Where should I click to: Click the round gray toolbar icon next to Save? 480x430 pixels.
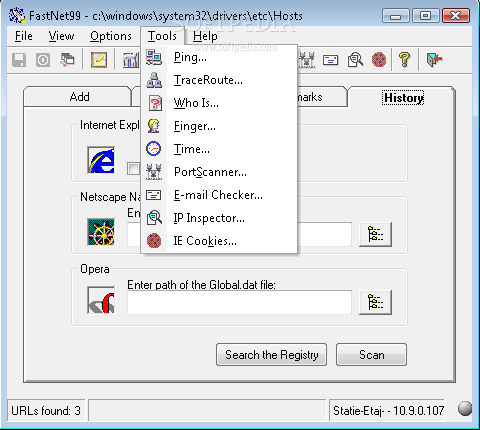point(43,60)
